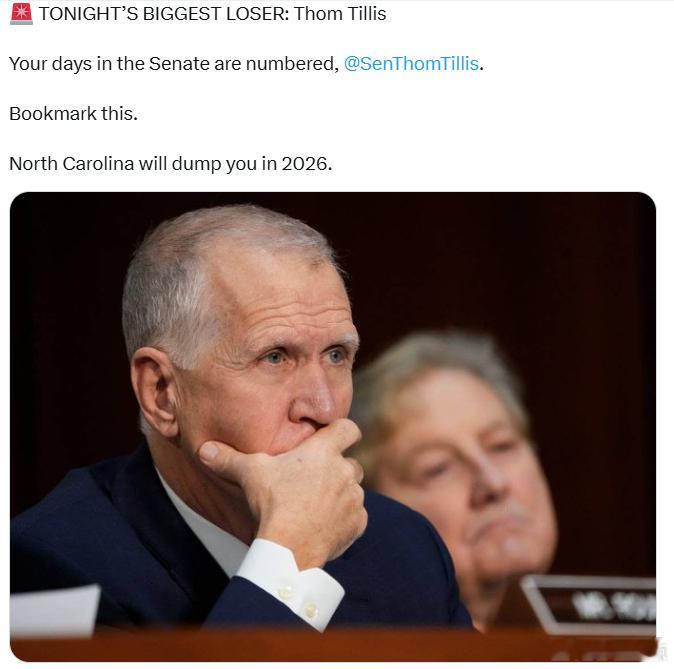The width and height of the screenshot is (674, 669).
Task: Click the headline text 'TONIGHT'S BIGGEST LOSER'
Action: pos(163,14)
